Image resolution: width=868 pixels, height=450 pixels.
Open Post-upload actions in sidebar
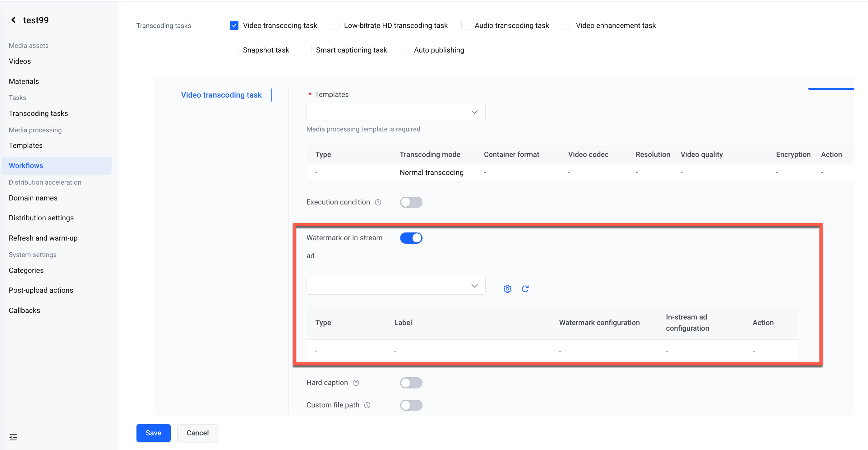pos(41,290)
